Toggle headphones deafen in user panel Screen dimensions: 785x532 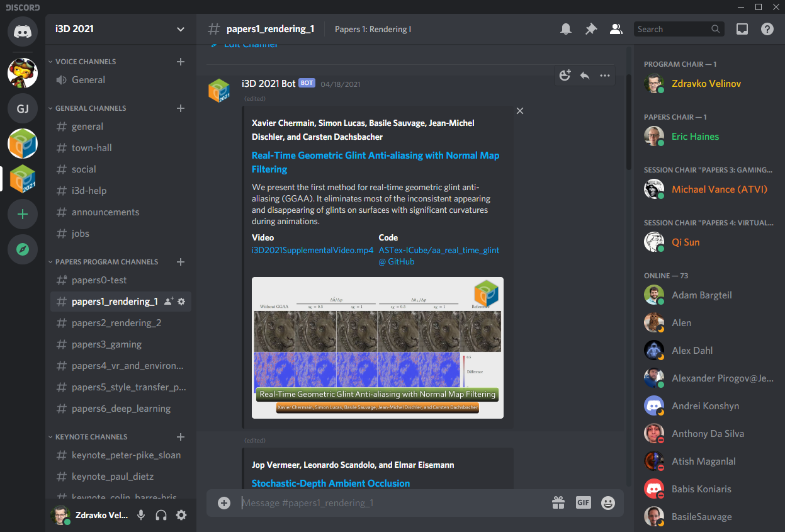point(161,515)
